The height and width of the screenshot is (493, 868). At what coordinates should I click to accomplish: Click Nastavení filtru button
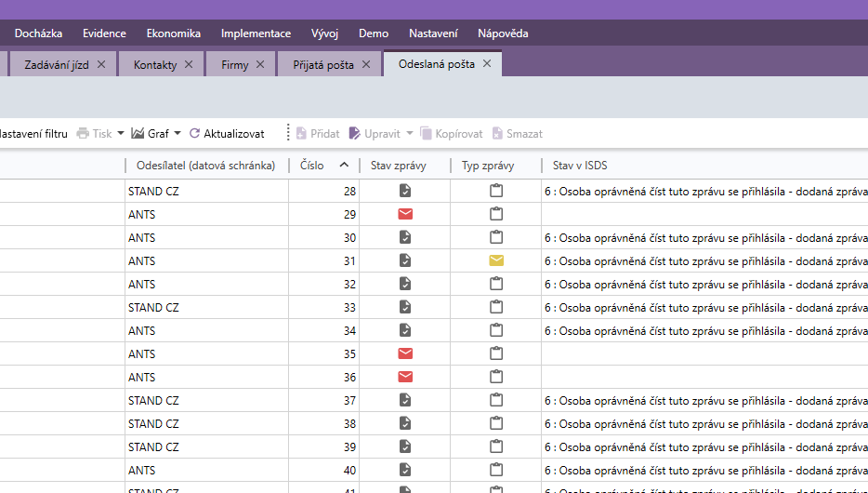click(33, 134)
